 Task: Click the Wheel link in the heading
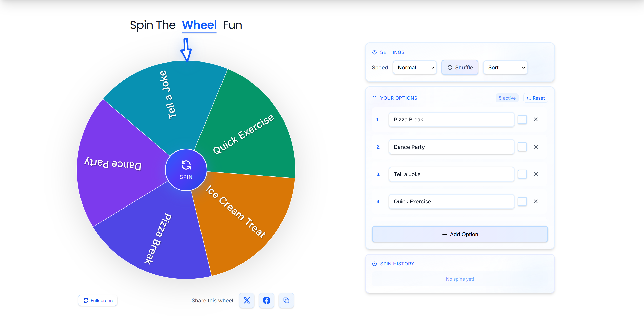point(199,25)
